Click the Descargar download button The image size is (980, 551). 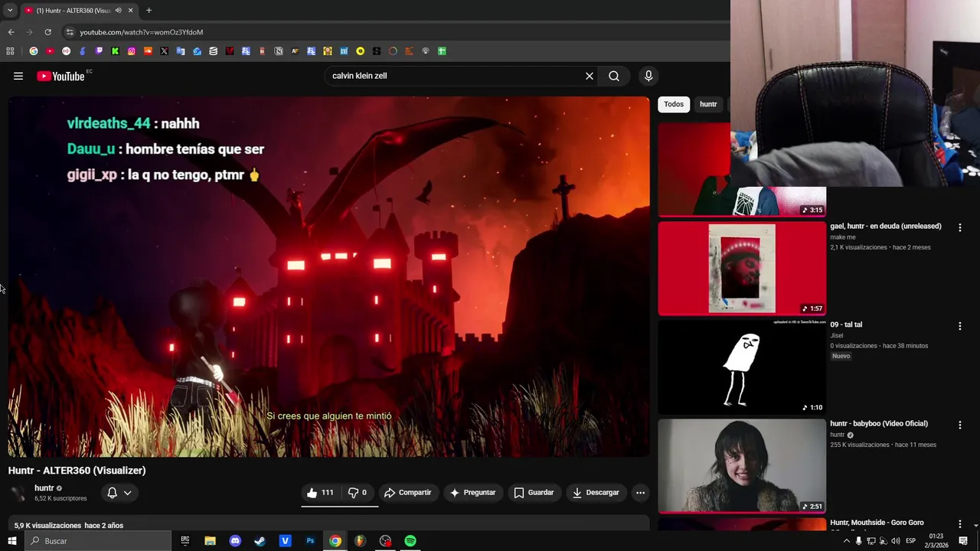pos(596,493)
